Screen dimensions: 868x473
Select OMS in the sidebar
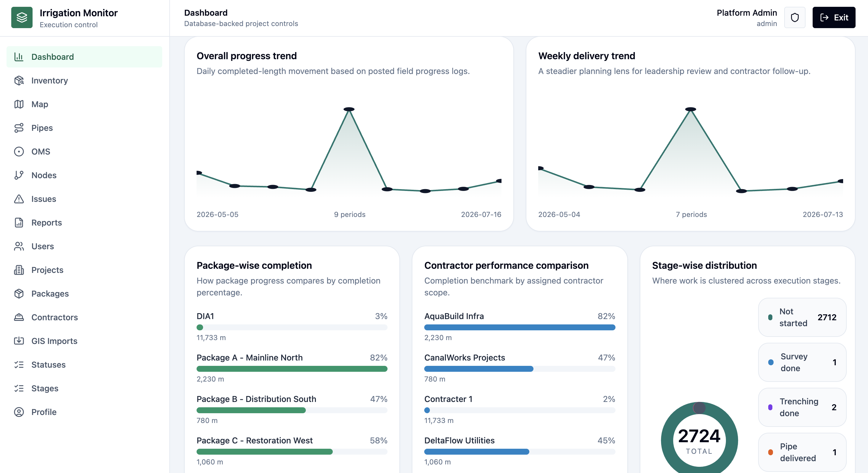(84, 152)
